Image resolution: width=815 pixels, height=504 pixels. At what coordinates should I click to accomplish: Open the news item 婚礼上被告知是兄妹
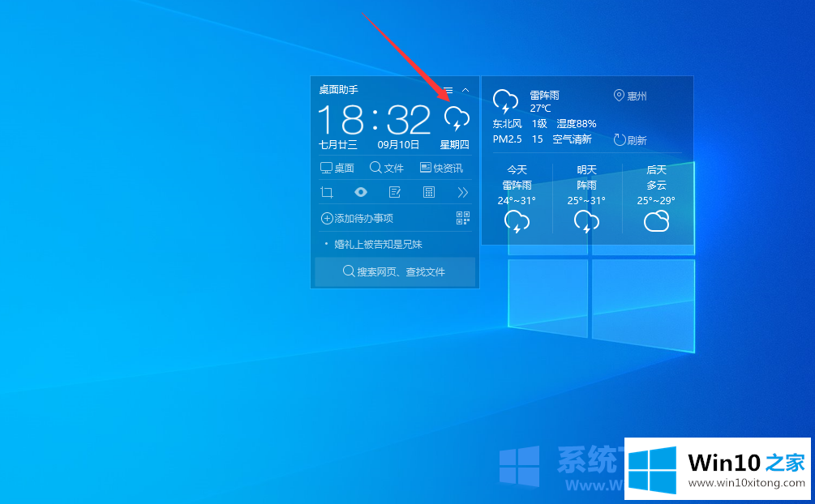click(378, 244)
